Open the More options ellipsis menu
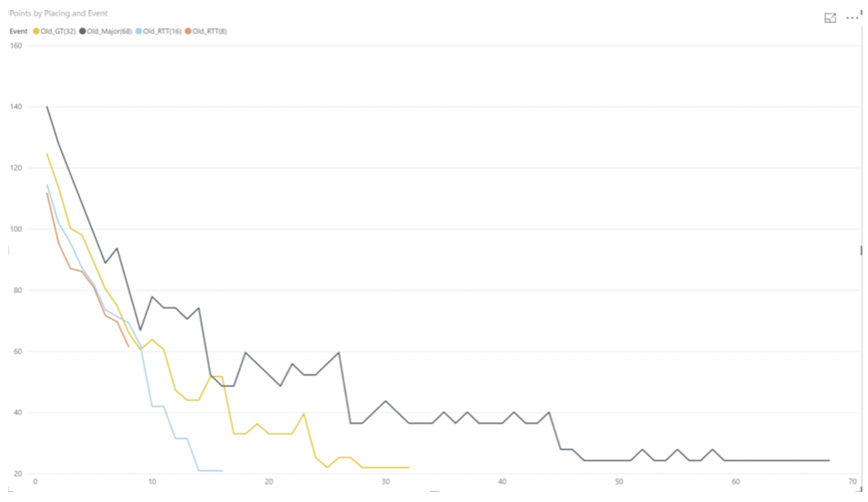This screenshot has width=868, height=502. (852, 18)
